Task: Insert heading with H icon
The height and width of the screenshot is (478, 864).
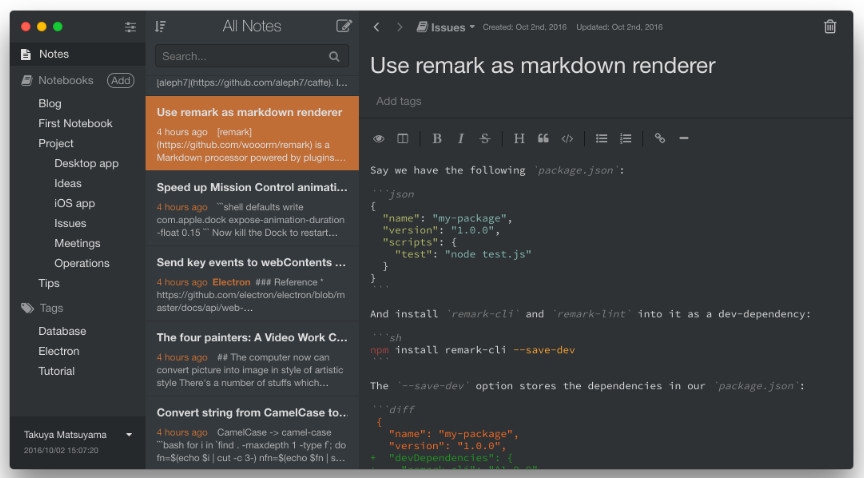Action: (519, 138)
